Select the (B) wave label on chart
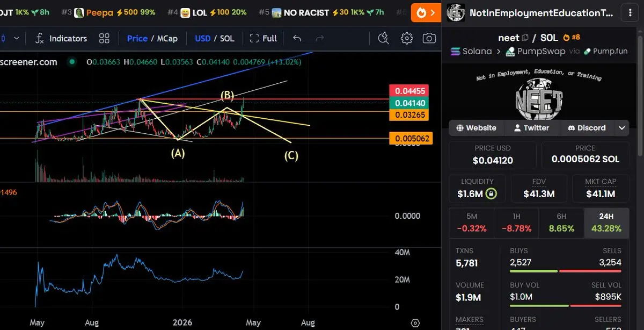The image size is (644, 330). pos(227,96)
